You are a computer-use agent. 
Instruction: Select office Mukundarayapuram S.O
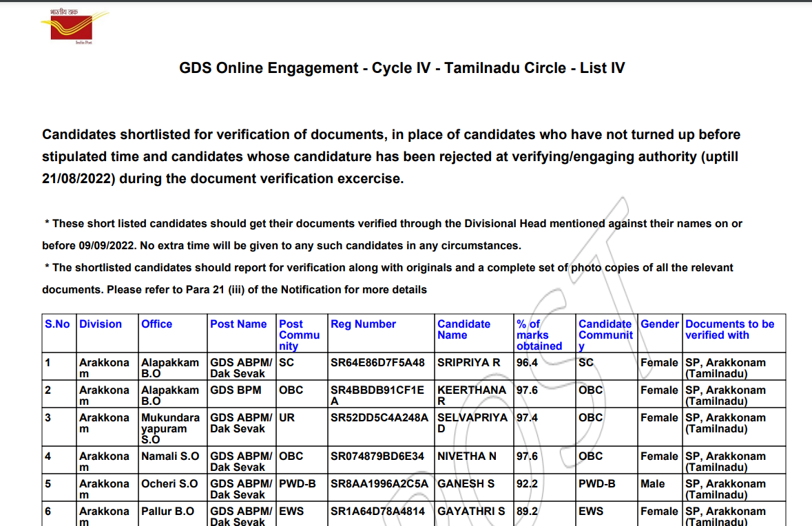point(170,429)
